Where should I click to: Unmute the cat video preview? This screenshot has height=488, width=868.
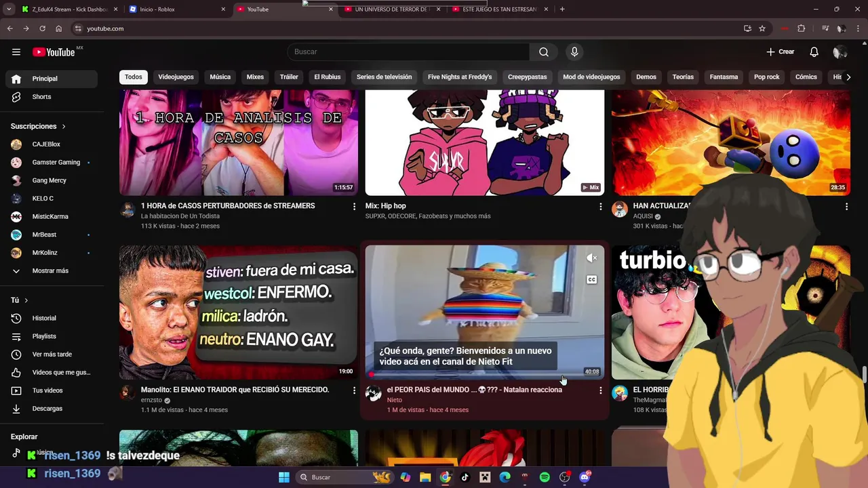tap(592, 258)
